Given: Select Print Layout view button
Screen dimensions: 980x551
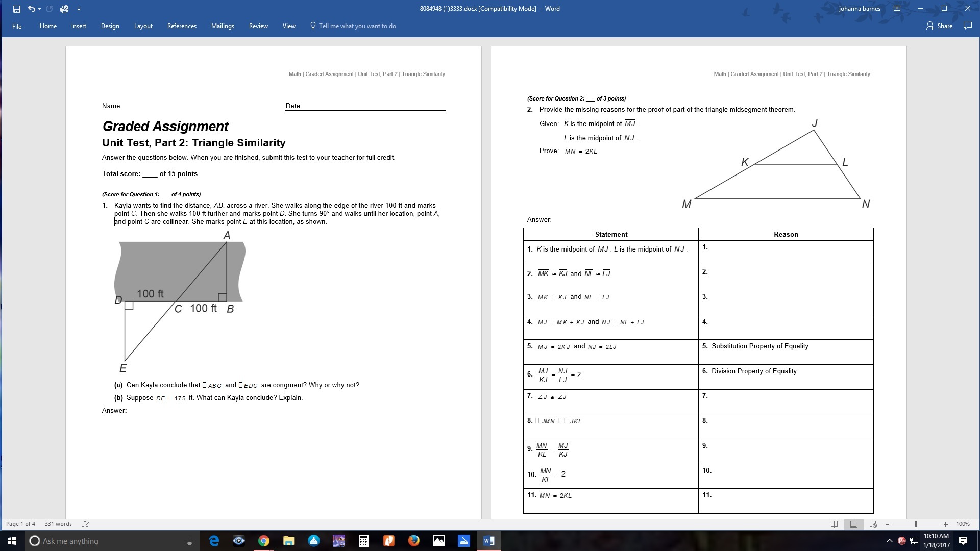Looking at the screenshot, I should [853, 524].
